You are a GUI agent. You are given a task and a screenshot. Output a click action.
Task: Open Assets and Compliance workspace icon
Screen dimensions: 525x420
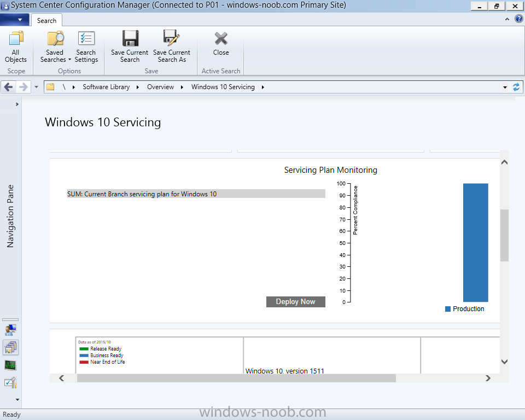coord(10,330)
